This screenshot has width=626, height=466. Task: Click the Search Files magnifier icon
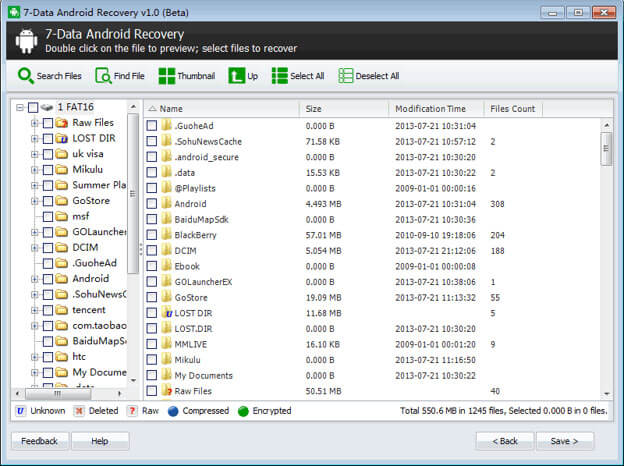[x=26, y=75]
